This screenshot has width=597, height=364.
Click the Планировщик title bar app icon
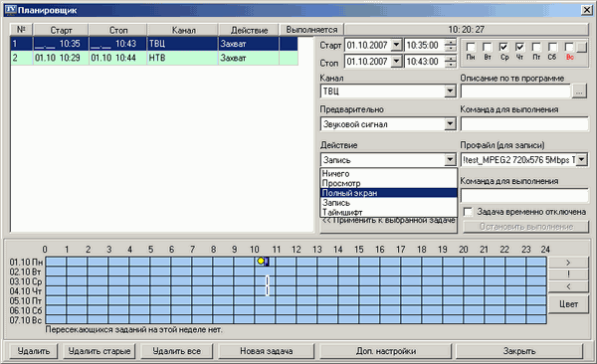(x=10, y=10)
